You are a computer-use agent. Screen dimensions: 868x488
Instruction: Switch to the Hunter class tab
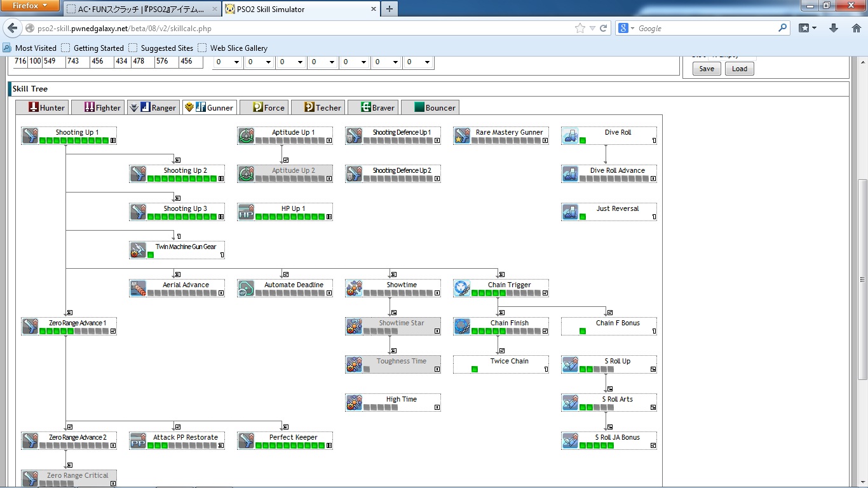click(x=42, y=107)
